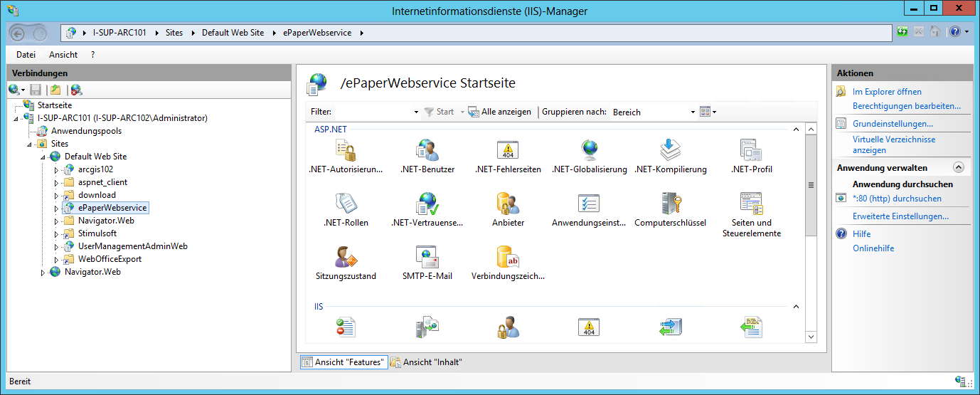Switch to the Ansicht "Inhalt" tab
The height and width of the screenshot is (395, 980).
(x=426, y=362)
